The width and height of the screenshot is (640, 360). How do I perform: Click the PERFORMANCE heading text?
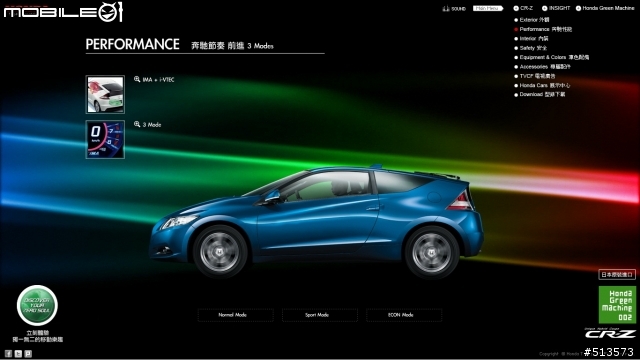[x=133, y=44]
